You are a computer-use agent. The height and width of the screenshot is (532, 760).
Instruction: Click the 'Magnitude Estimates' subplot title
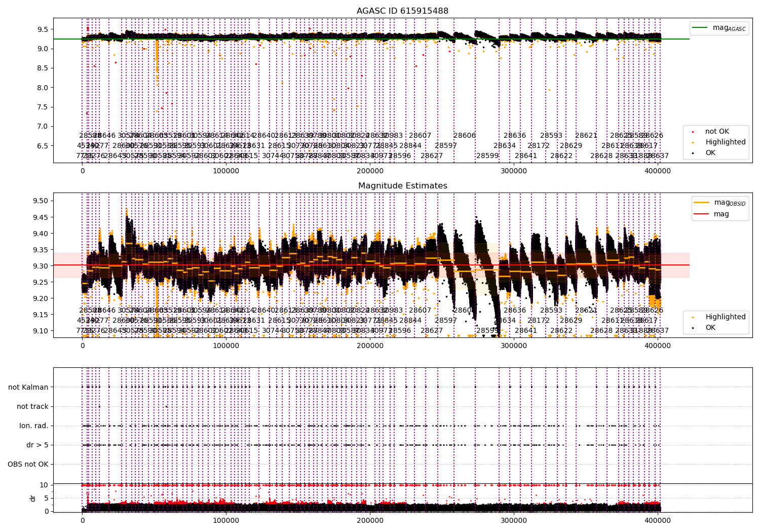click(x=403, y=186)
